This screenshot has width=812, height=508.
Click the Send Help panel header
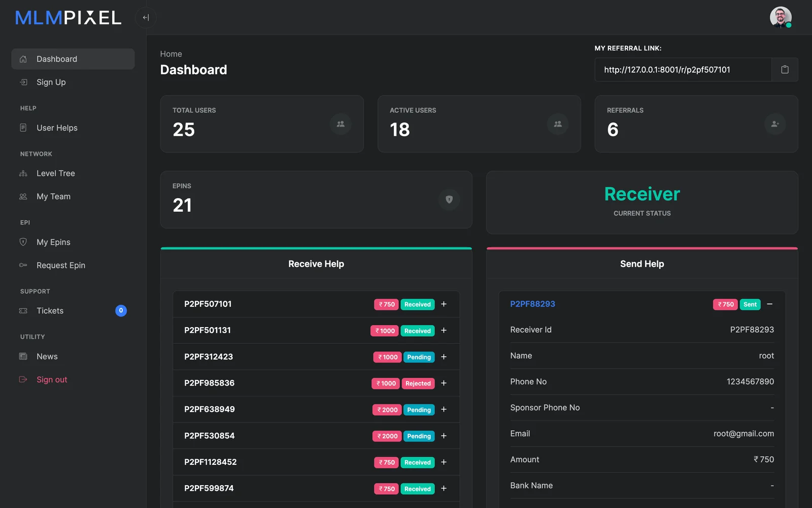point(642,264)
